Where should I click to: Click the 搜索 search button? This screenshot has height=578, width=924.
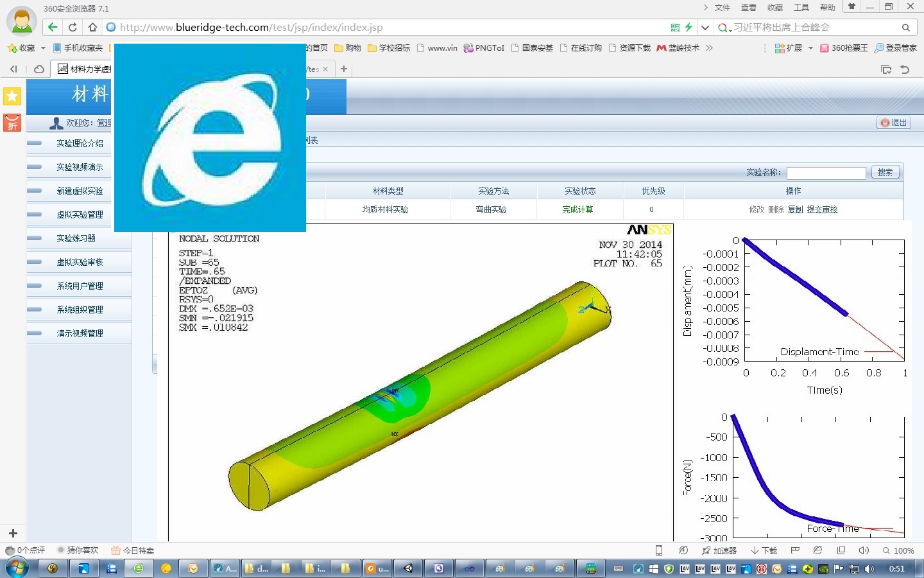[x=885, y=172]
